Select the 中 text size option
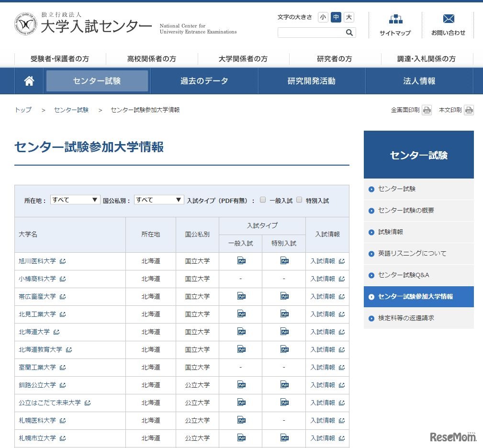Image resolution: width=483 pixels, height=448 pixels. click(336, 17)
